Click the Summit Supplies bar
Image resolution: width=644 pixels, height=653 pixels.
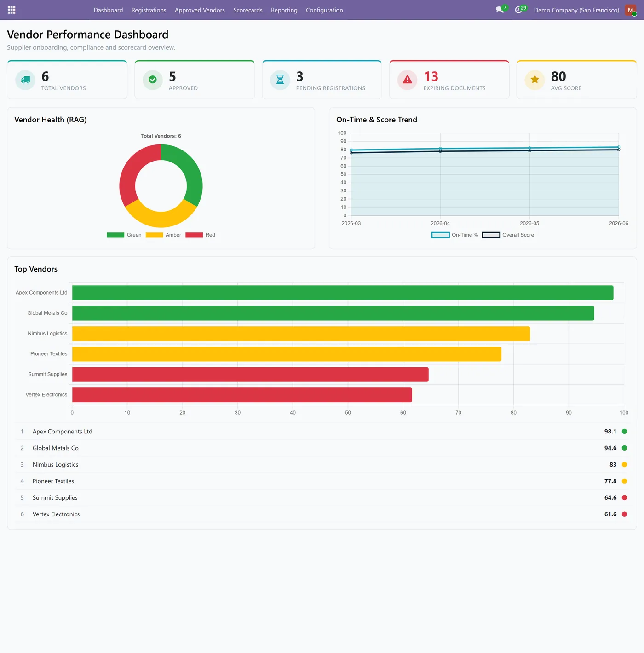(x=250, y=375)
